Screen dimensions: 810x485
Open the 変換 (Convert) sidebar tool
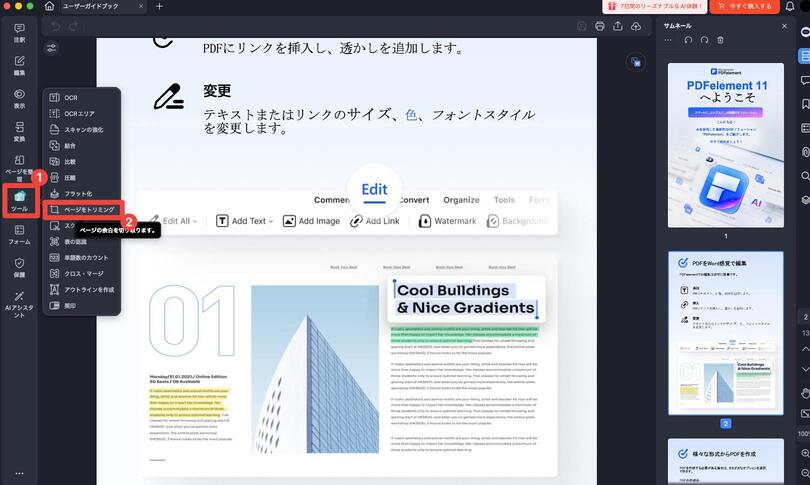19,132
